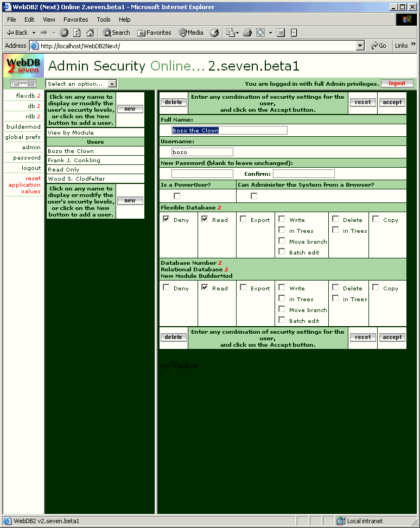The image size is (420, 528).
Task: Click the bottom reset button
Action: tap(362, 337)
